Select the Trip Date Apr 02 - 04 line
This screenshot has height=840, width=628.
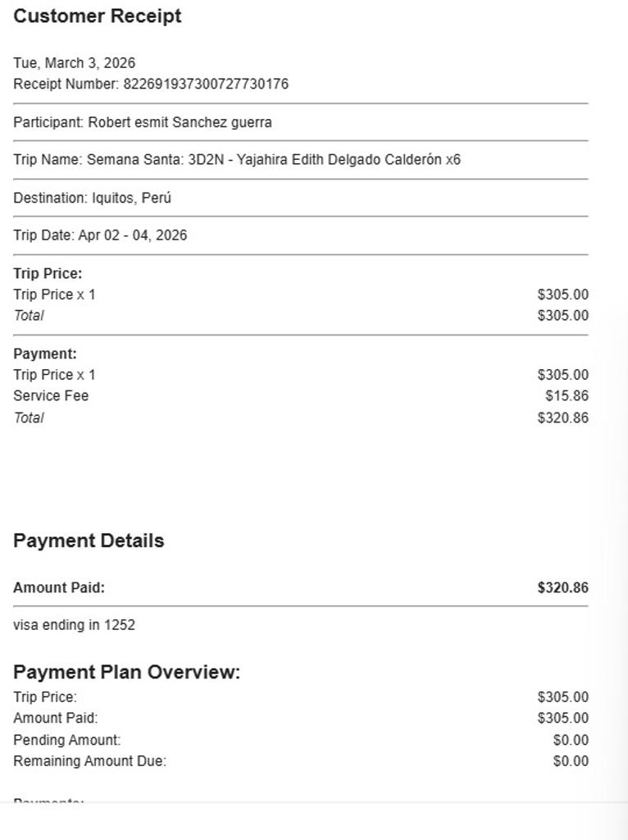[x=100, y=235]
